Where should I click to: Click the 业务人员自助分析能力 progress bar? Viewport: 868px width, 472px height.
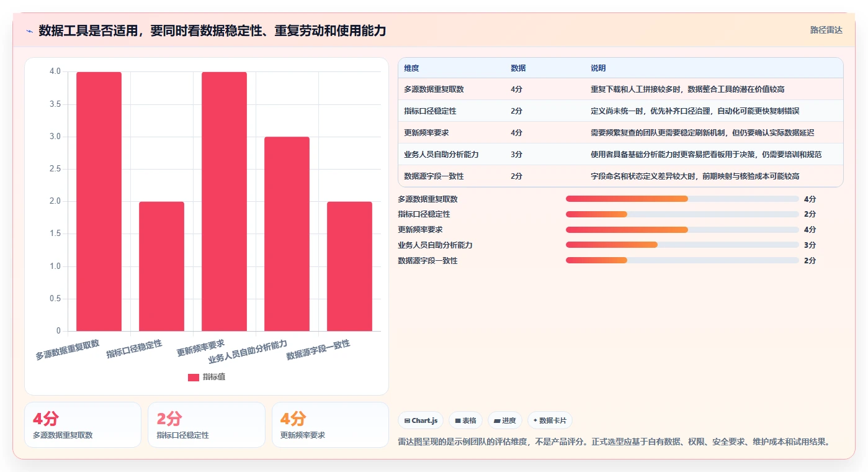click(x=682, y=245)
